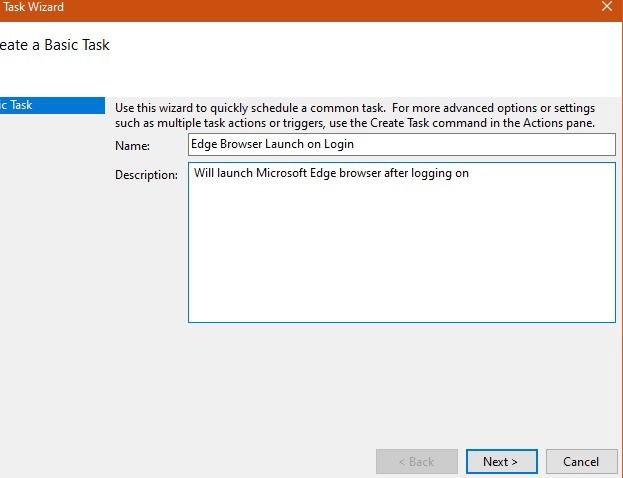
Task: Place cursor on "Login" in Name field
Action: pyautogui.click(x=338, y=144)
